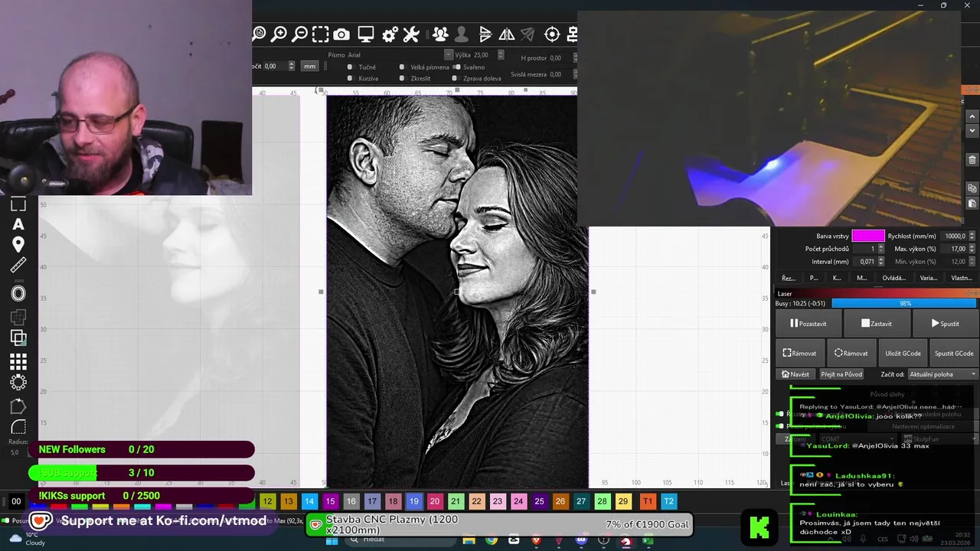Screen dimensions: 980x551
Task: Click the Uložit GCode button
Action: pyautogui.click(x=903, y=354)
